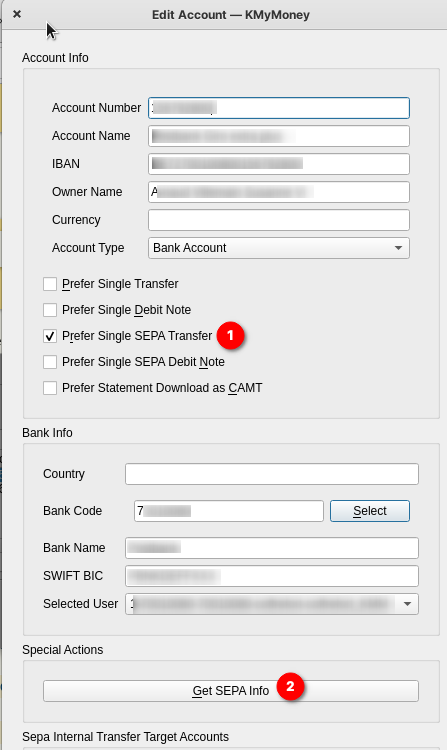This screenshot has width=447, height=750.
Task: Uncheck Prefer Single SEPA Transfer
Action: 50,336
